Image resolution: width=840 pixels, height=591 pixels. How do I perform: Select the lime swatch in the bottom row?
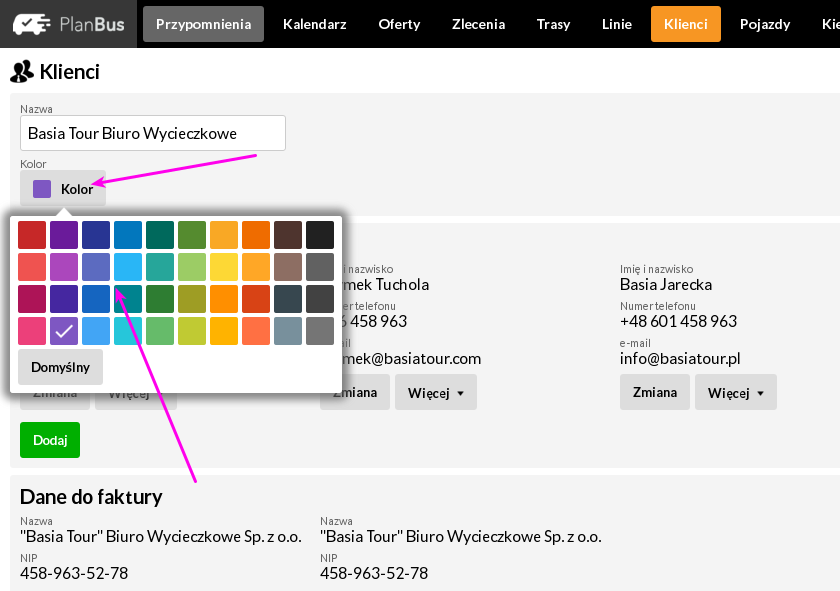pyautogui.click(x=192, y=331)
